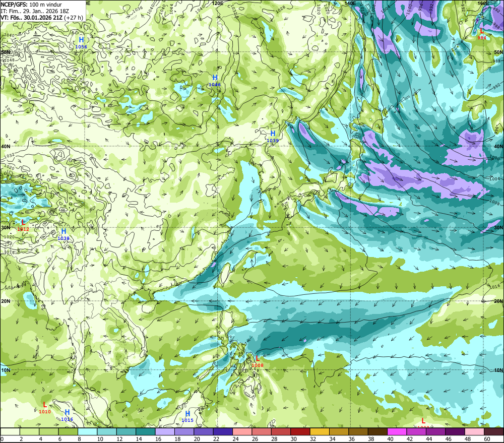The height and width of the screenshot is (443, 504).
Task: Click the legend value 10
Action: pos(100,439)
